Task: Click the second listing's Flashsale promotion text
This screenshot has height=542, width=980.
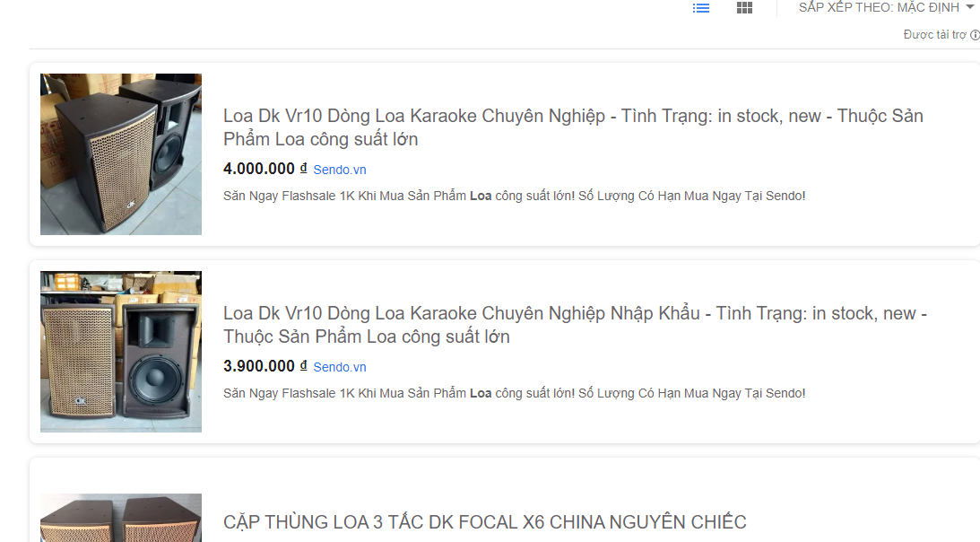Action: (514, 393)
